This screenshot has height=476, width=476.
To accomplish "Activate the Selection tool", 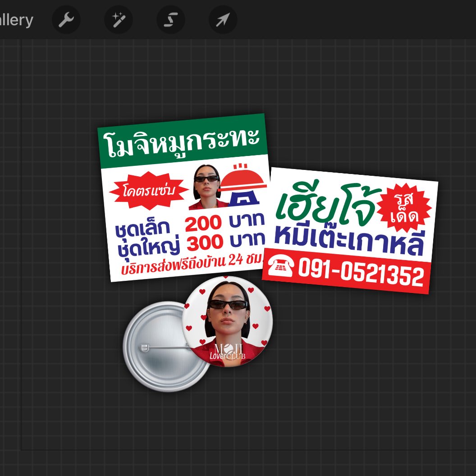I will click(x=170, y=19).
